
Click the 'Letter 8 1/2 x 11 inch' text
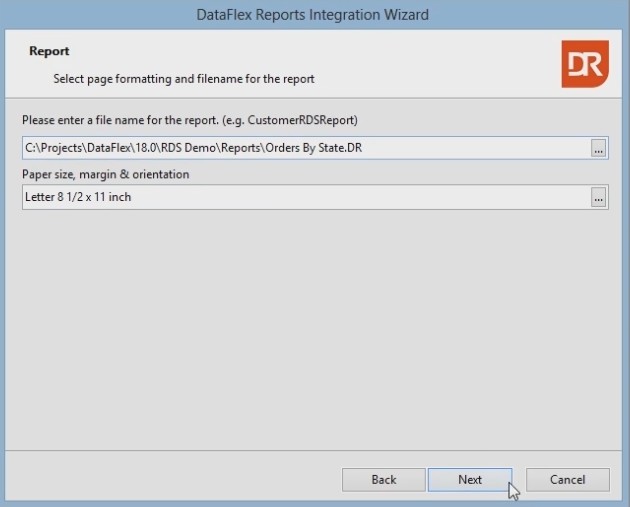(x=78, y=198)
